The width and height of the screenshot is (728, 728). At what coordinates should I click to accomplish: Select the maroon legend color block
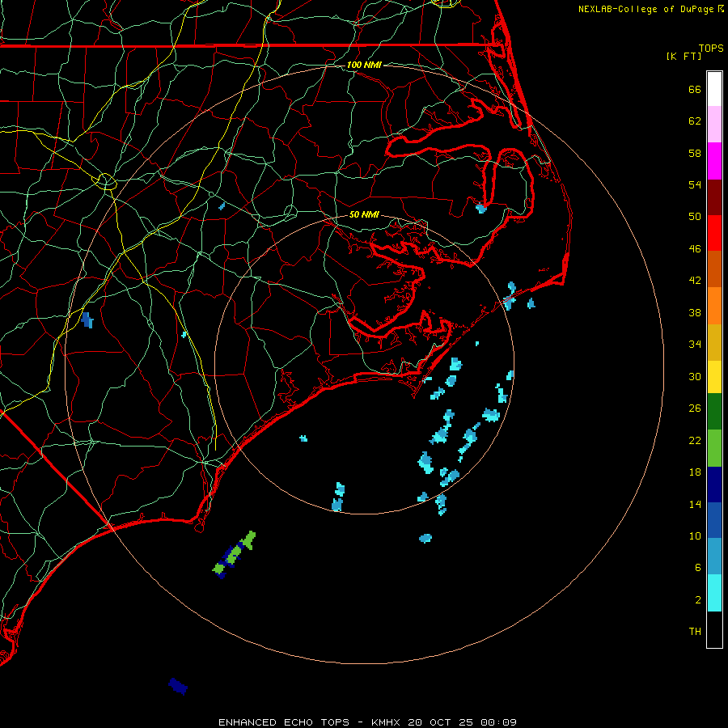tap(714, 197)
